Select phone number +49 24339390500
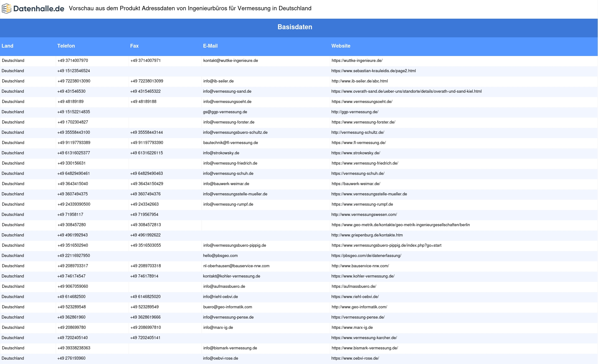Image resolution: width=598 pixels, height=364 pixels. coord(74,204)
